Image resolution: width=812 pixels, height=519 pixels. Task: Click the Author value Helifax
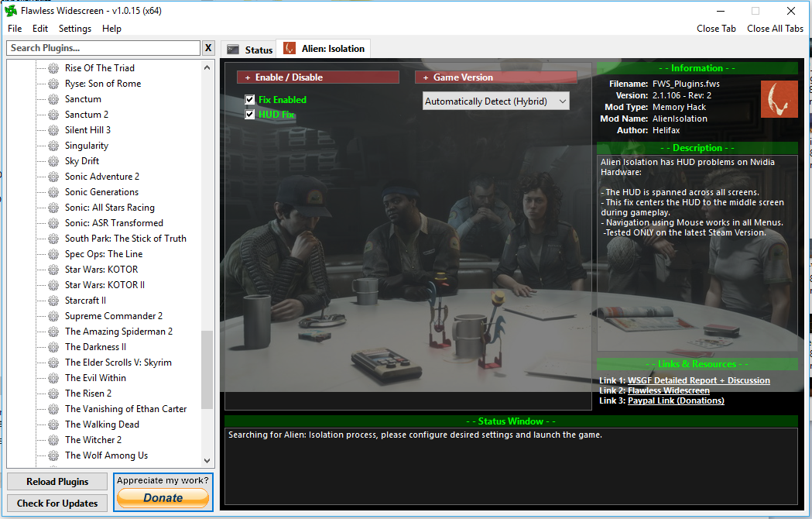[x=666, y=130]
